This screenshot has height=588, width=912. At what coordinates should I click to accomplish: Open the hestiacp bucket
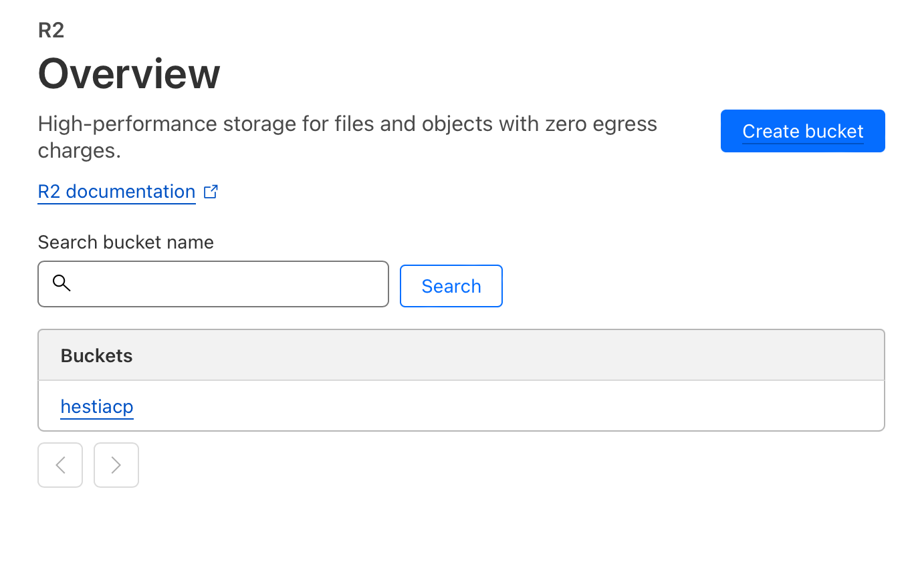coord(97,406)
